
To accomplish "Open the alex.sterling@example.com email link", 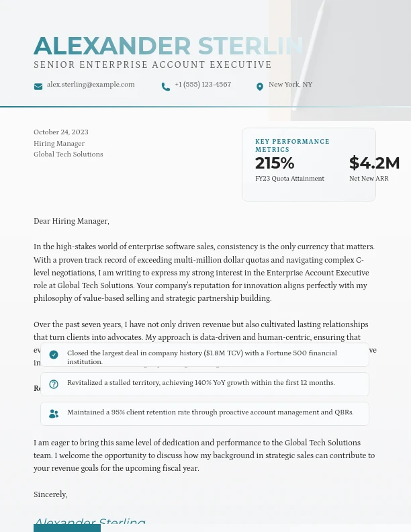I will 91,85.
